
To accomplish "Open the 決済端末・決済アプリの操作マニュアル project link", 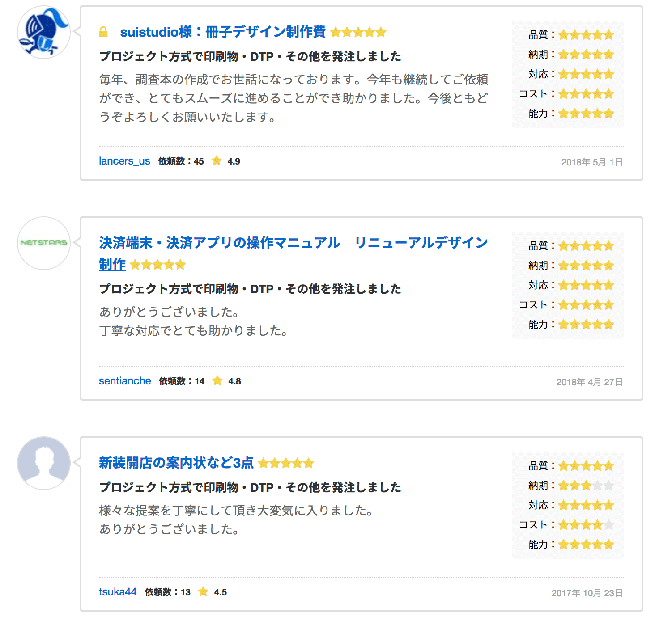I will 293,243.
